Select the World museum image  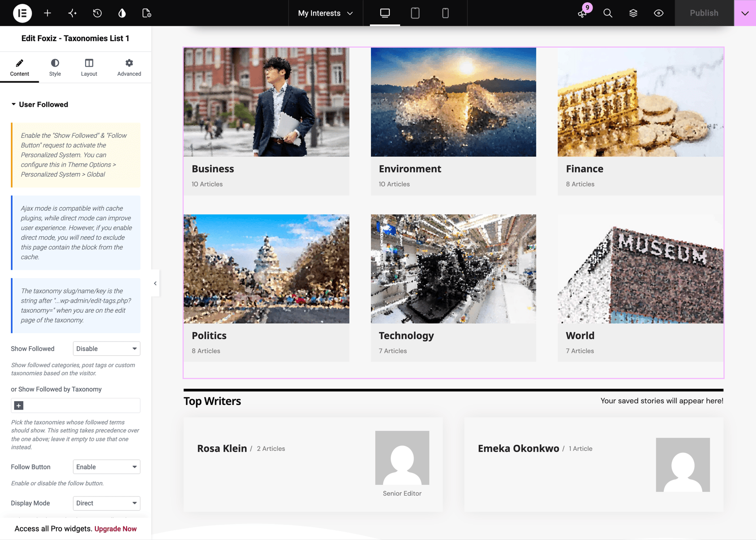click(x=641, y=269)
